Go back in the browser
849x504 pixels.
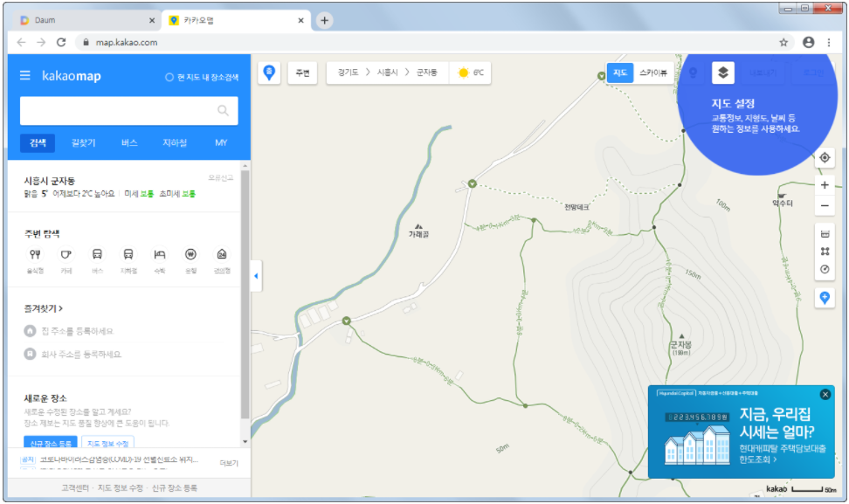(21, 42)
